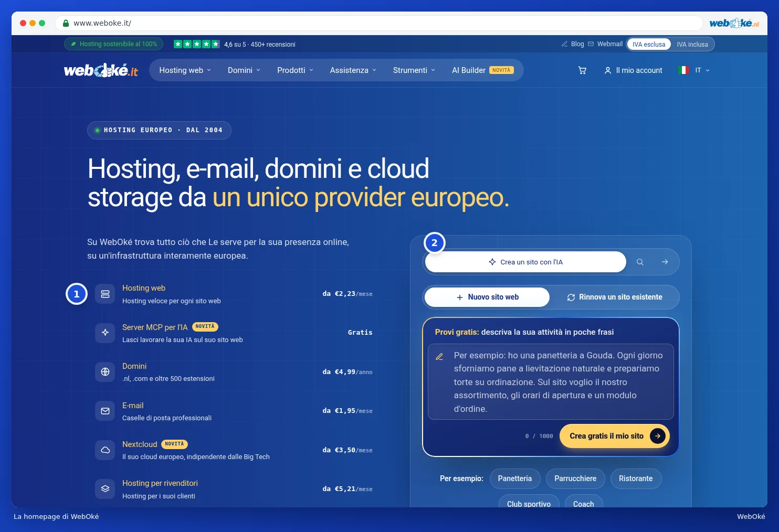Select IVA esclusa pricing
Viewport: 779px width, 532px height.
coord(649,45)
